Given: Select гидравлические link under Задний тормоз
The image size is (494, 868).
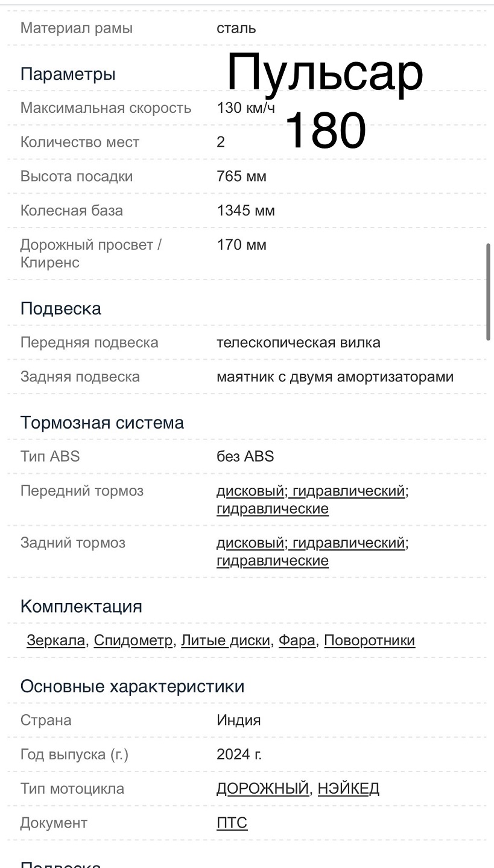Looking at the screenshot, I should click(273, 560).
